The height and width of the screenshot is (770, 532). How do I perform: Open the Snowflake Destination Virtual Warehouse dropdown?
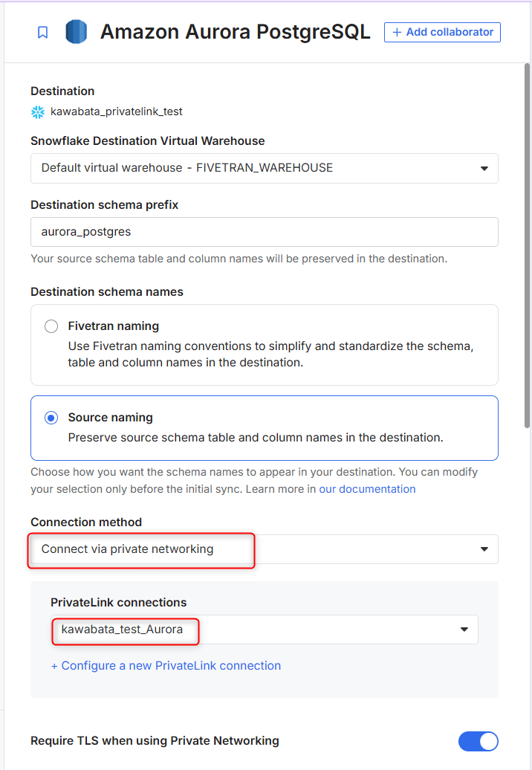264,168
